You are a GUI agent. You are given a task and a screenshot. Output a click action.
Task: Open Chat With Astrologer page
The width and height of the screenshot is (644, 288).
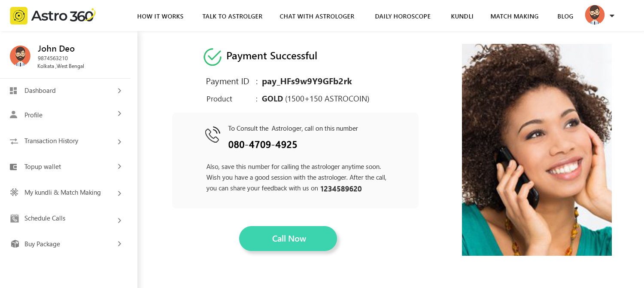[317, 16]
